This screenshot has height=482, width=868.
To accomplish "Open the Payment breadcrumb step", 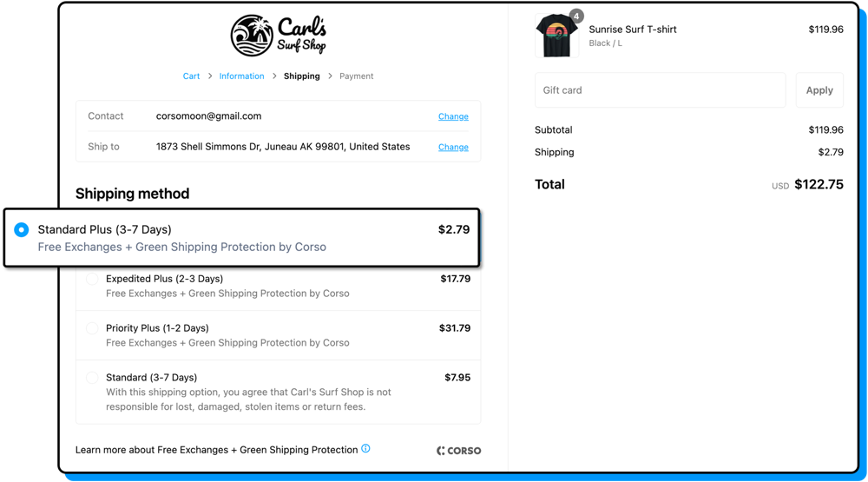I will click(356, 76).
